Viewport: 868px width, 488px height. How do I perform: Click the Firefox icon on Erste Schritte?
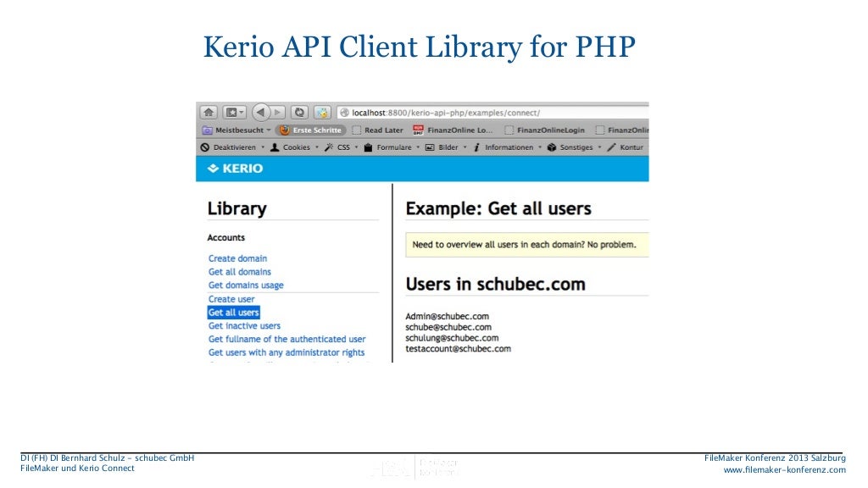pyautogui.click(x=285, y=130)
